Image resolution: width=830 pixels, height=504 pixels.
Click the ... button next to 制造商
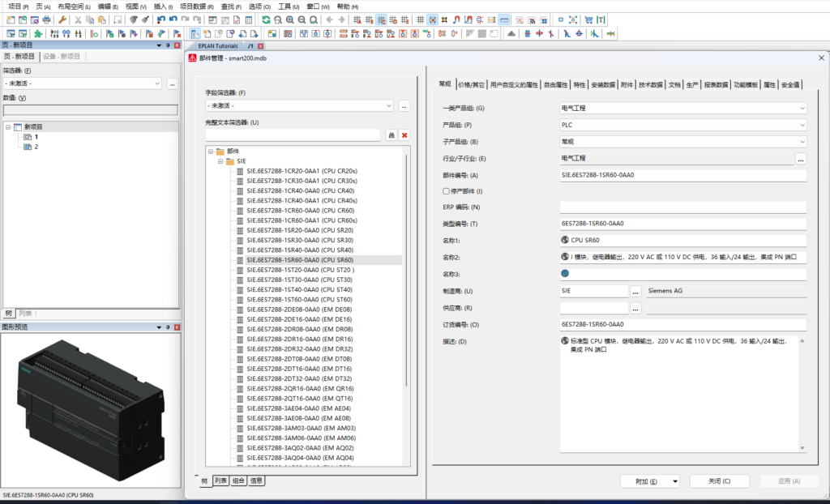tap(635, 291)
